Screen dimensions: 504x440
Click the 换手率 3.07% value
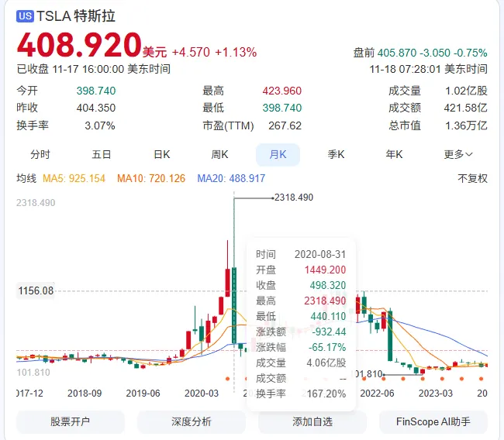coord(100,125)
